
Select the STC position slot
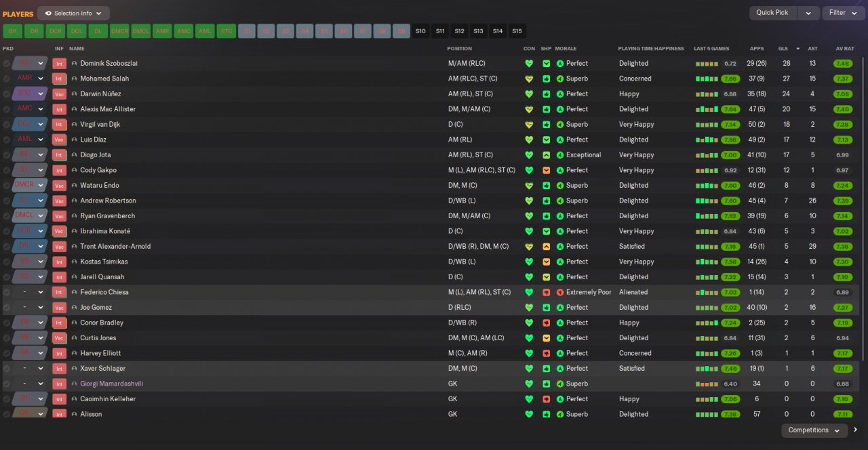(x=226, y=31)
